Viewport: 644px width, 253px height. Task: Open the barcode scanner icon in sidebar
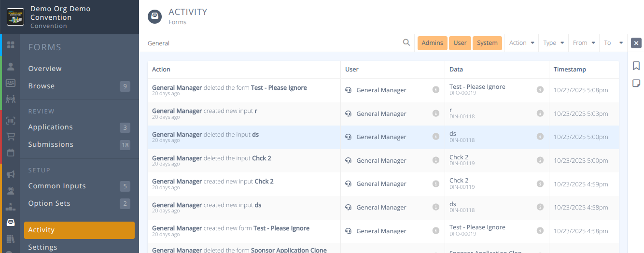pyautogui.click(x=11, y=121)
